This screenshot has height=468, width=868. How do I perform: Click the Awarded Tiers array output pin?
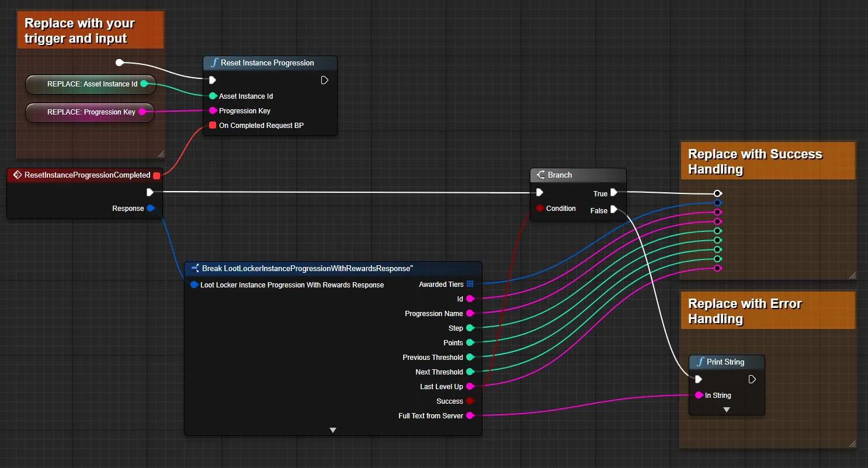(x=470, y=285)
